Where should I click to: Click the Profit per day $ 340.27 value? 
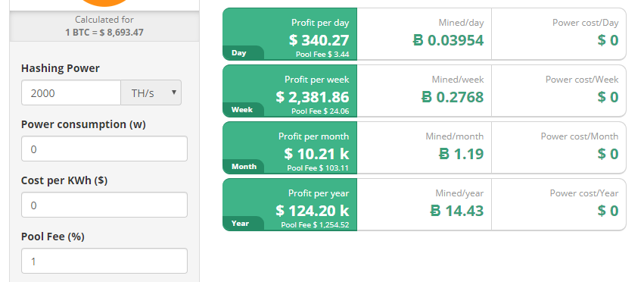pos(319,40)
